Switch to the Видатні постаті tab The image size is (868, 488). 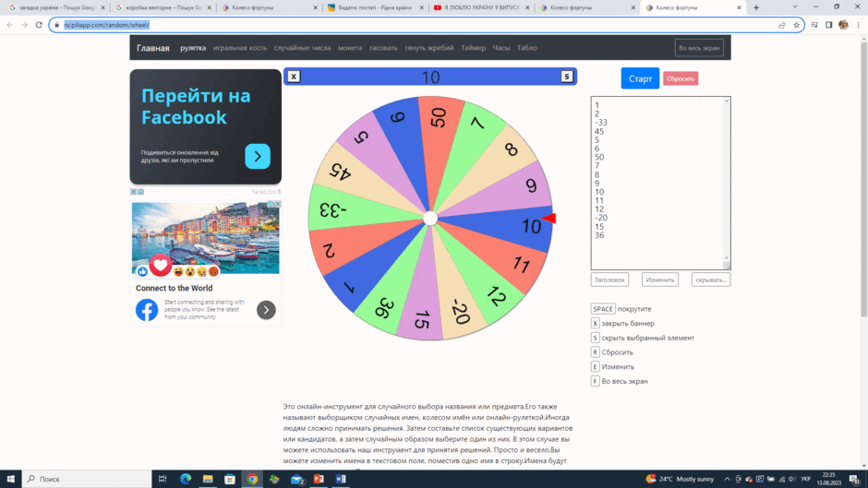pos(374,7)
